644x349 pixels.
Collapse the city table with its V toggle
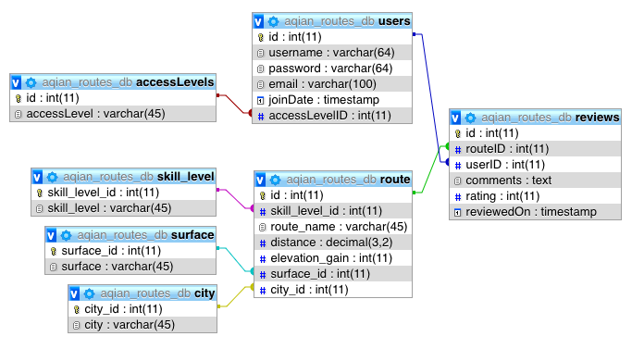(x=74, y=293)
